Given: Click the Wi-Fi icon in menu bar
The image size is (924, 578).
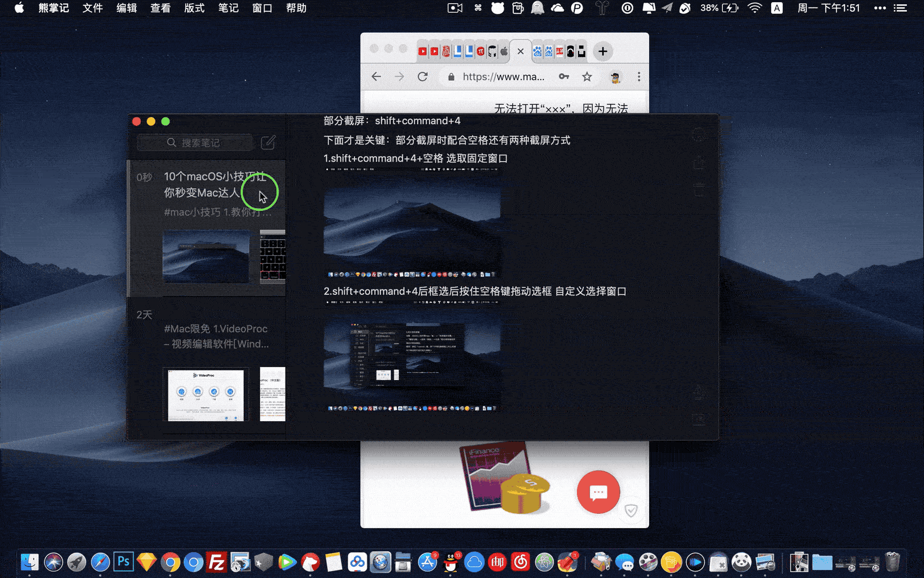Looking at the screenshot, I should pyautogui.click(x=754, y=8).
